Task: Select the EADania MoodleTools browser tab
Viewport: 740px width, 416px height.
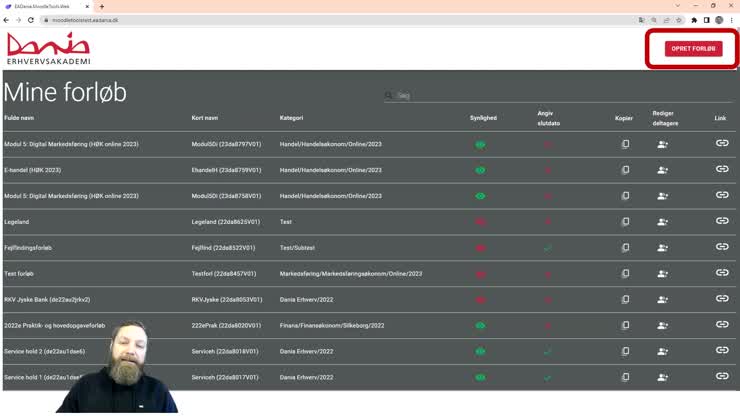Action: (45, 6)
